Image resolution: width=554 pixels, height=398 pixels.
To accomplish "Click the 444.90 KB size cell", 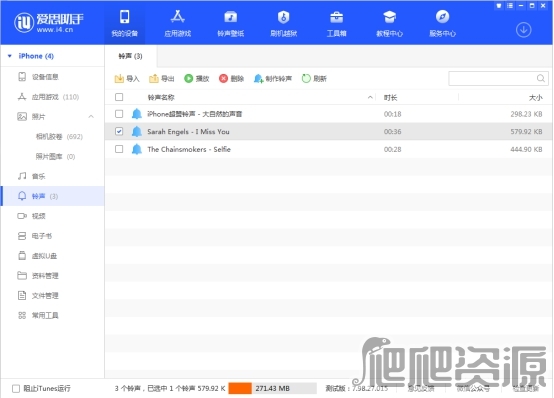I will (x=526, y=149).
